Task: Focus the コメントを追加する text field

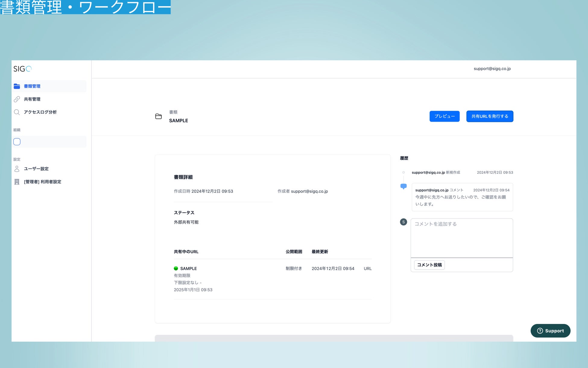Action: pos(461,238)
